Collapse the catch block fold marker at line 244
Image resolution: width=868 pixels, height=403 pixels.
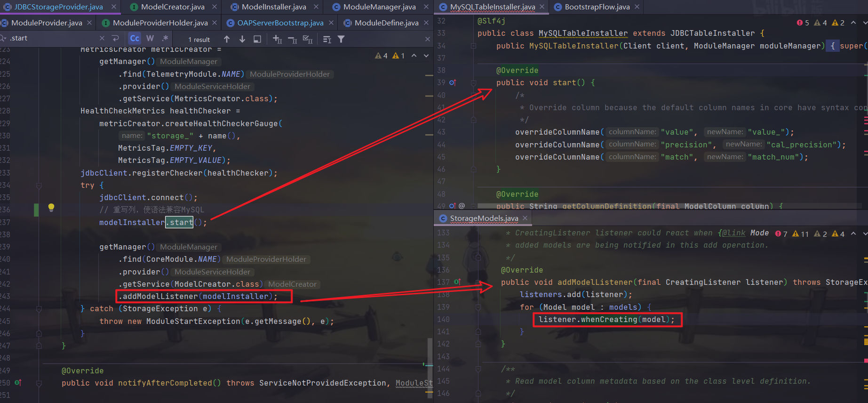[39, 309]
